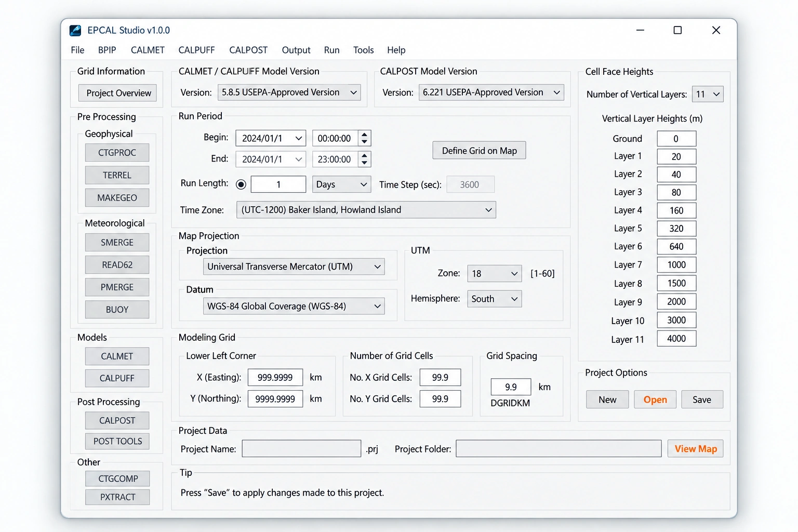Open the Help menu
Screen dimensions: 798x532
point(396,50)
